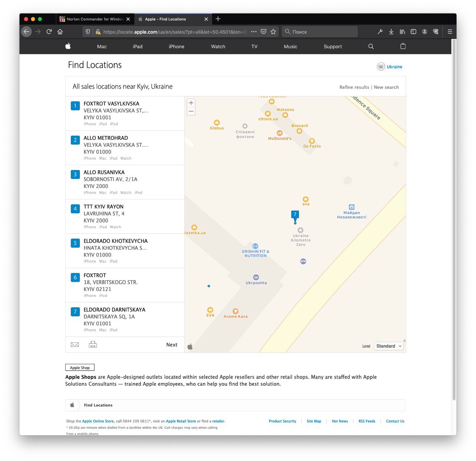Open page actions three-dots menu
Screen dimensions: 476x461
[254, 32]
